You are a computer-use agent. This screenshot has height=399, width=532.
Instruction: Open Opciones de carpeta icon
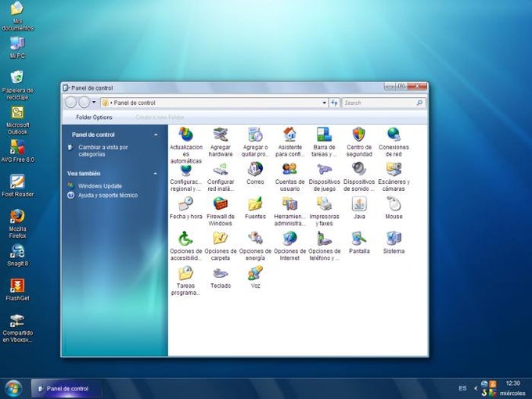(221, 239)
